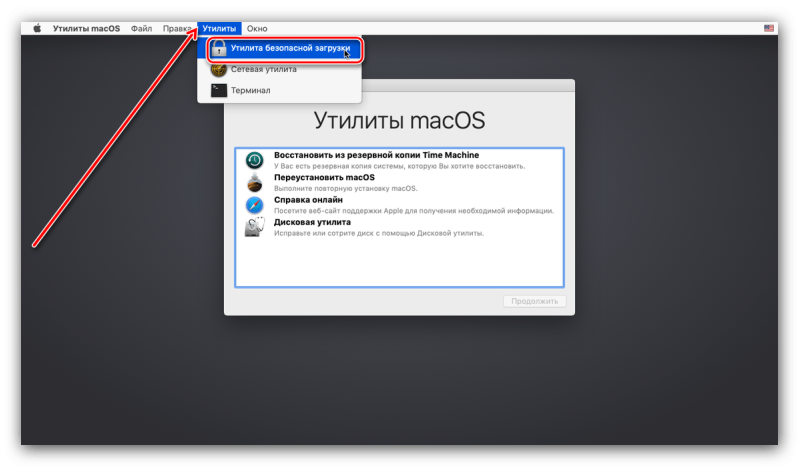Viewport: 800px width, 467px height.
Task: Click description 'Посетите веб-сайт поддержки Apple'
Action: [x=338, y=211]
